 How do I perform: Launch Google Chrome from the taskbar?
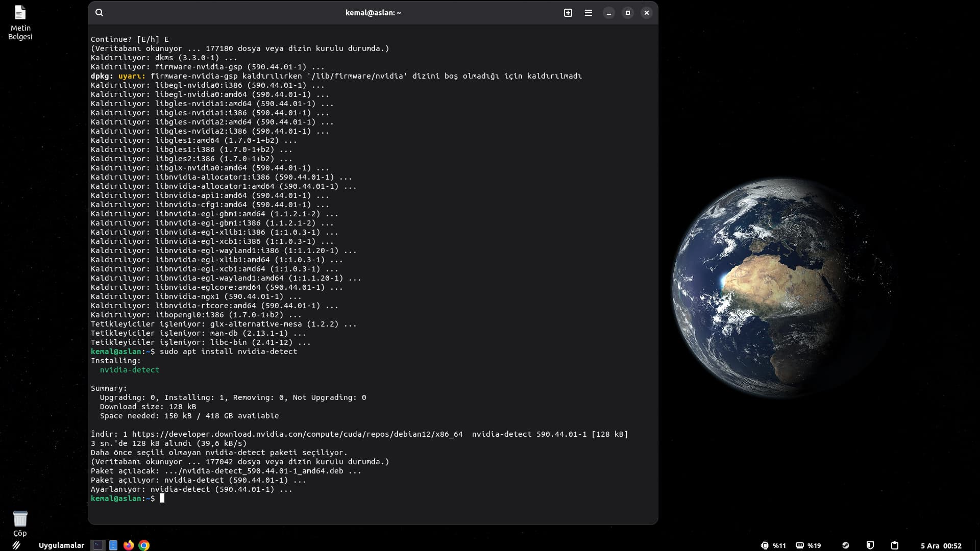pyautogui.click(x=144, y=545)
